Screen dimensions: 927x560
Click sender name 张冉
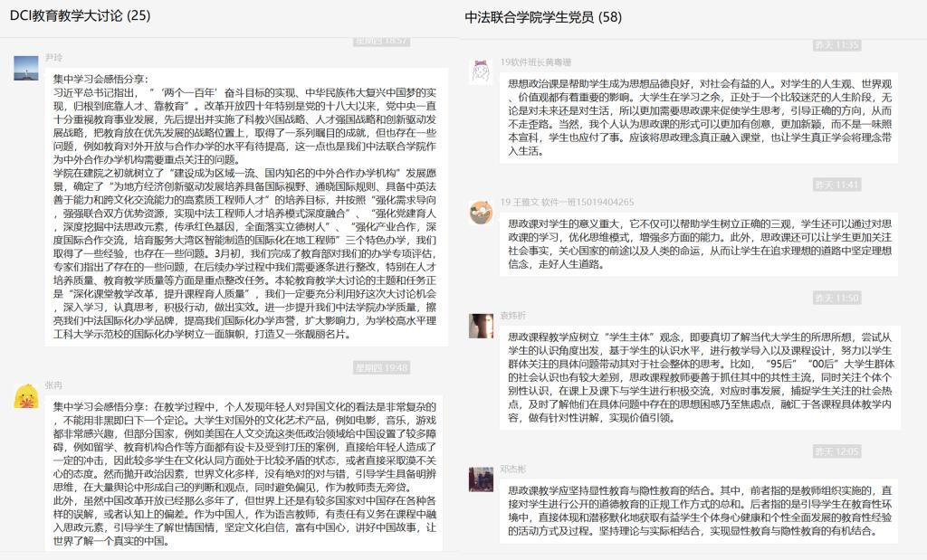point(53,384)
